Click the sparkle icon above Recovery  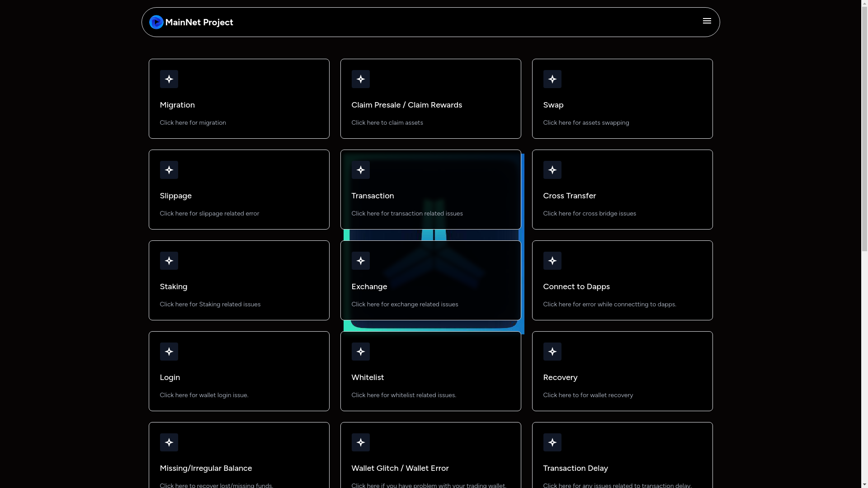tap(552, 352)
